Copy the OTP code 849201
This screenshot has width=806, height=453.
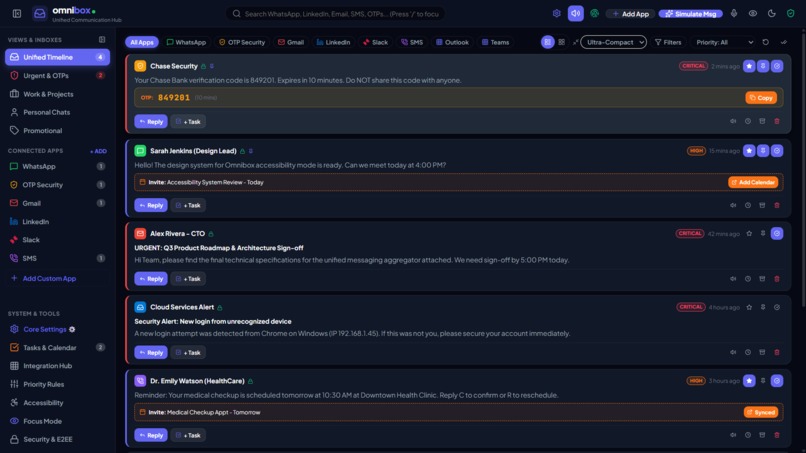pyautogui.click(x=761, y=98)
